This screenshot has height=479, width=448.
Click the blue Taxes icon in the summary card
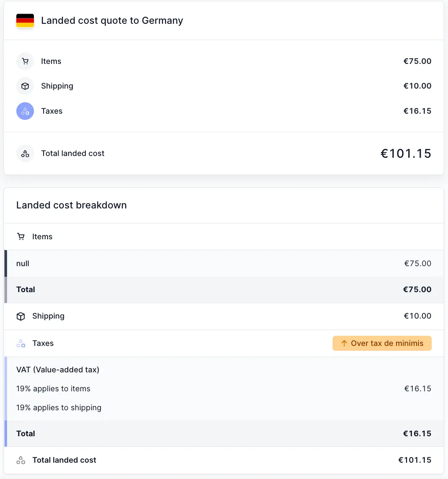pos(25,111)
